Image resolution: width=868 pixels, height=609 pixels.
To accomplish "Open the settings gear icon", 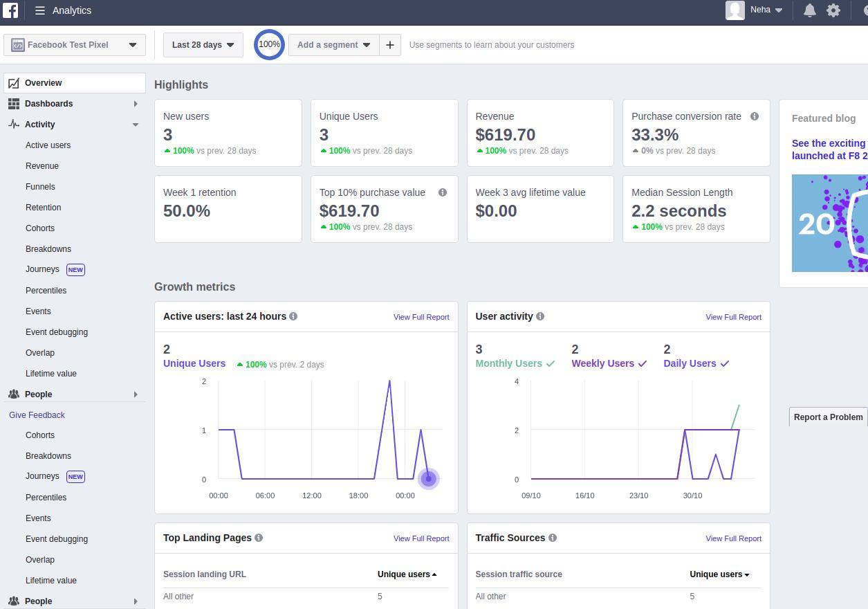I will [833, 10].
